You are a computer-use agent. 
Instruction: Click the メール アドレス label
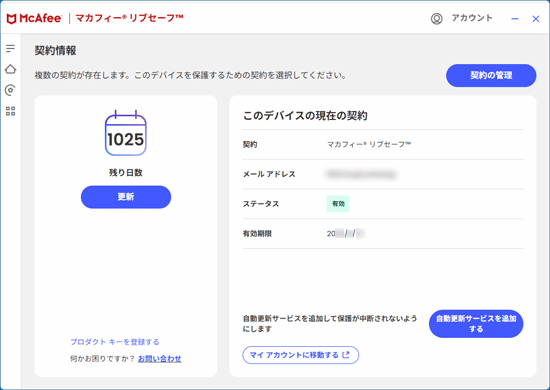click(269, 174)
